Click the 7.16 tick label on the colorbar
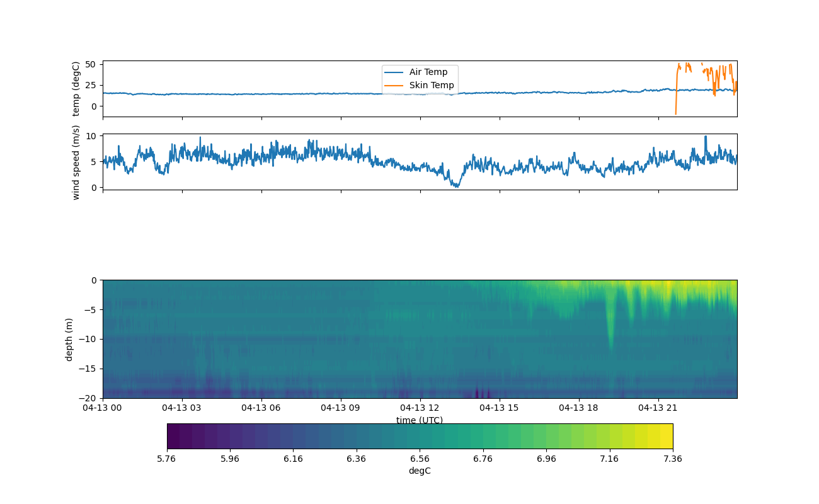Viewport: 819px width, 504px height. pos(609,459)
